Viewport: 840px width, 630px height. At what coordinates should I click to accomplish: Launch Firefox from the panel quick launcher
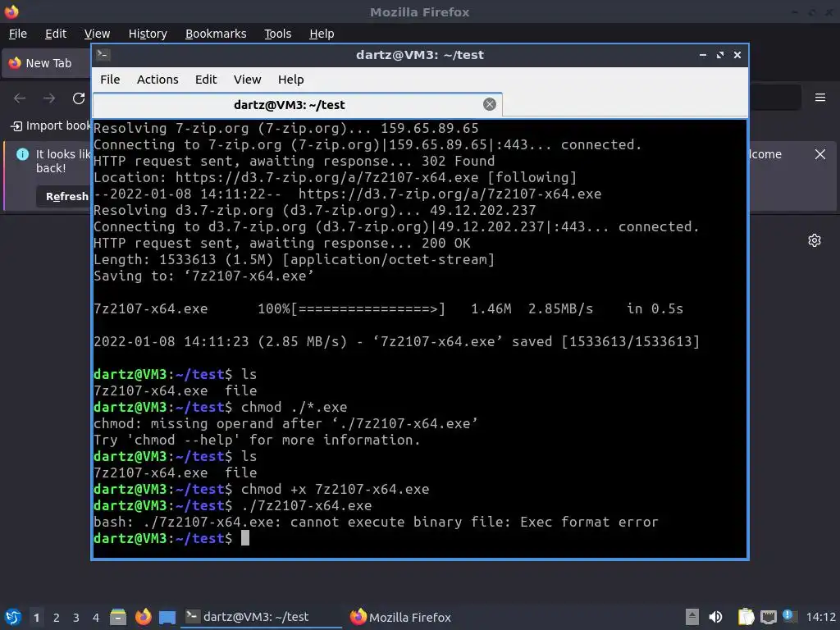click(x=143, y=617)
